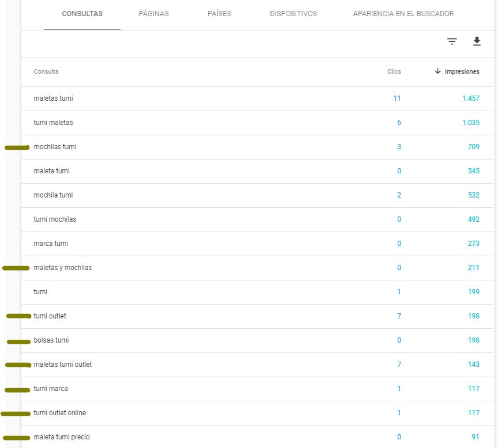Switch to the CONSULTAS tab

82,14
